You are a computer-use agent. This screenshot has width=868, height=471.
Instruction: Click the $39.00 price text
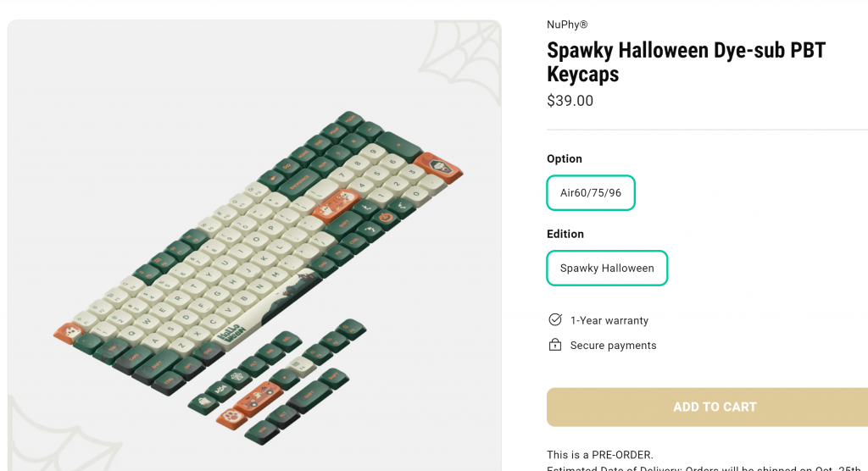pyautogui.click(x=570, y=101)
